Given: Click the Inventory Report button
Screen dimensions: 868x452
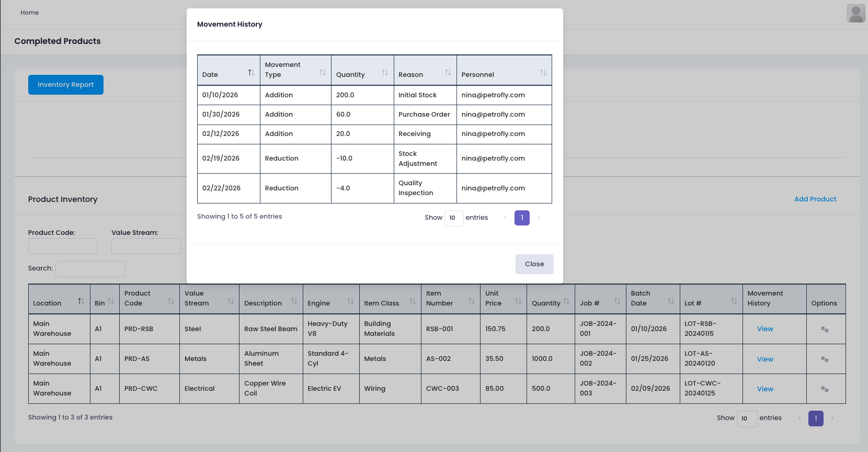Looking at the screenshot, I should click(x=66, y=85).
